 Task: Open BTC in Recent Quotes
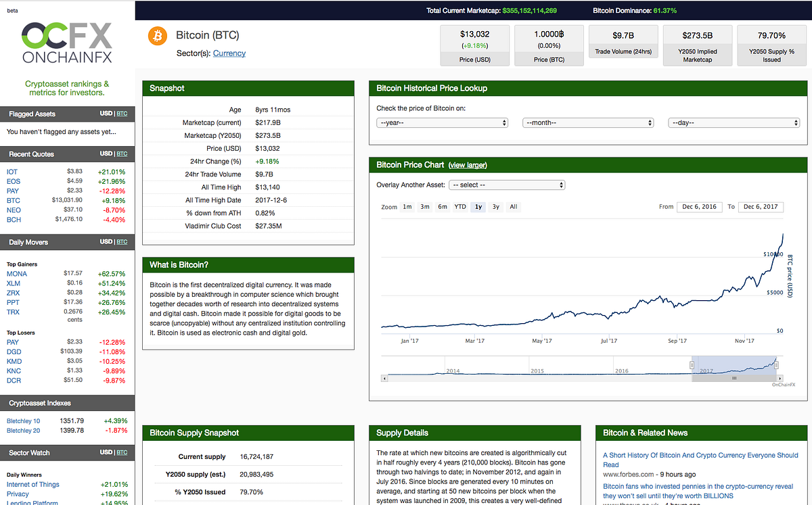14,200
